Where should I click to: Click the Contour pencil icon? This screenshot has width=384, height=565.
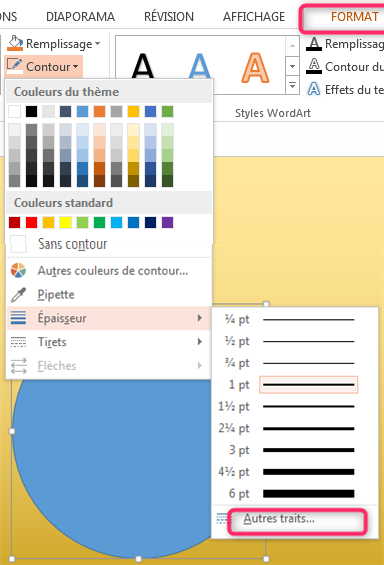click(x=15, y=66)
